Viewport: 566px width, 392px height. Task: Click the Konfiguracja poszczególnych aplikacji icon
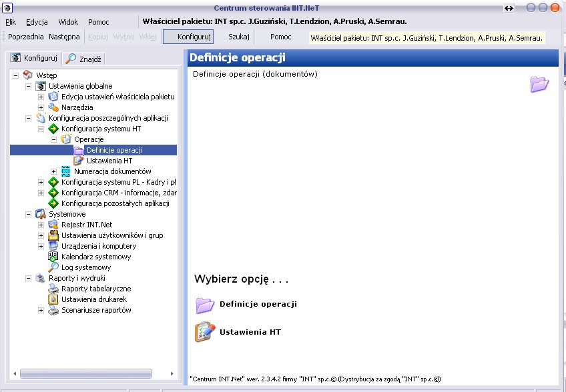[x=41, y=118]
